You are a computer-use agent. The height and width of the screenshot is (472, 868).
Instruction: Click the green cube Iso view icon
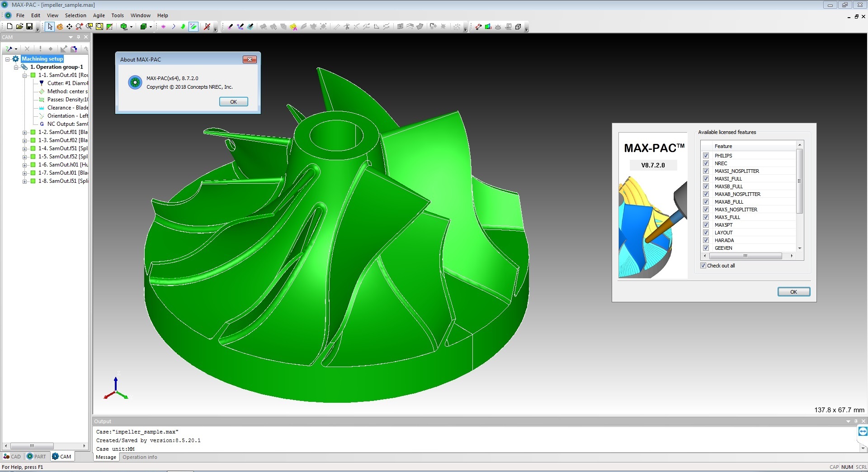pos(124,27)
